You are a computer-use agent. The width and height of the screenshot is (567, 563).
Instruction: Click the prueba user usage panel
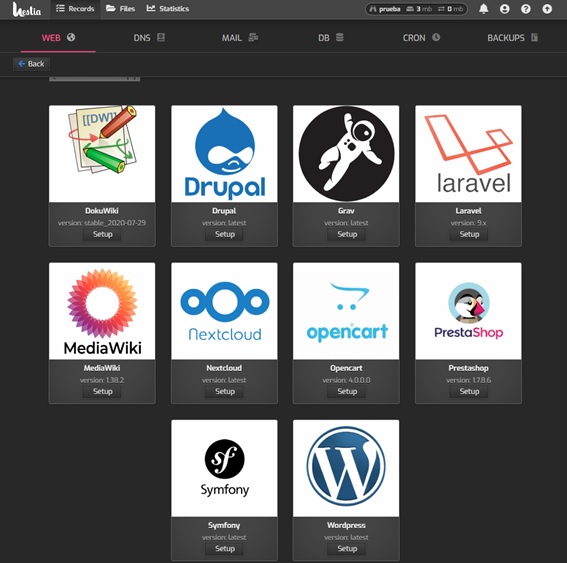(417, 9)
